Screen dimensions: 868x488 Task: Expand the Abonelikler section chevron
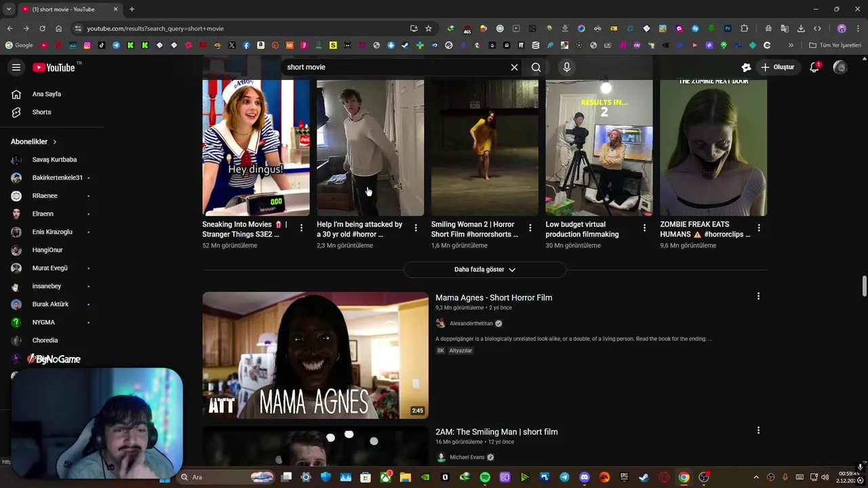click(54, 142)
